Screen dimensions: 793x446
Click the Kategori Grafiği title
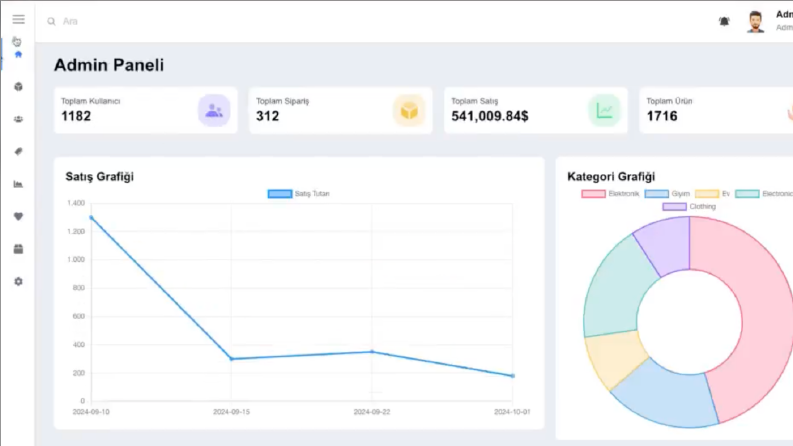pos(611,176)
